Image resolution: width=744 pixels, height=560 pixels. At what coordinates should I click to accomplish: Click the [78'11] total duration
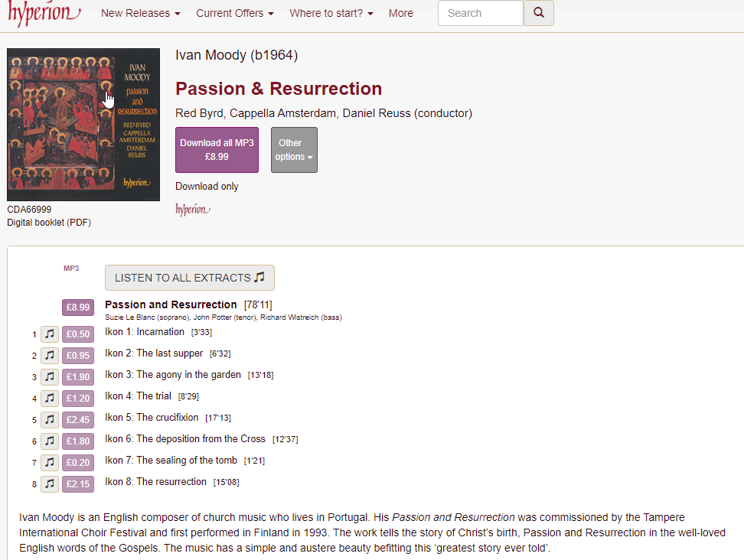[x=258, y=305]
